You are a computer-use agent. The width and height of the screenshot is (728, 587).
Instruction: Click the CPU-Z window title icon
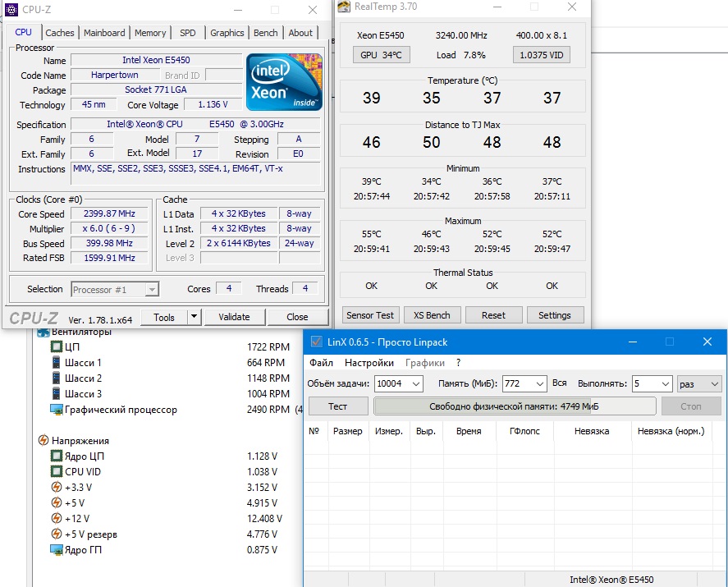11,10
